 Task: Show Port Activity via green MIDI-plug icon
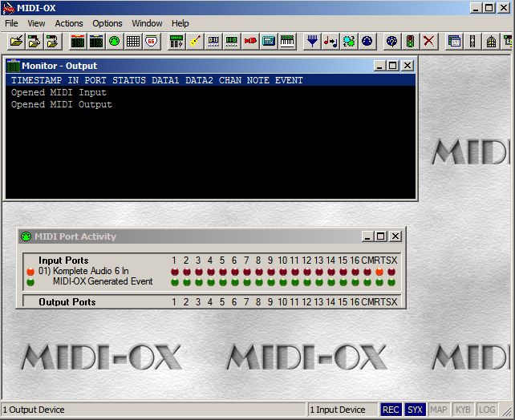point(114,42)
